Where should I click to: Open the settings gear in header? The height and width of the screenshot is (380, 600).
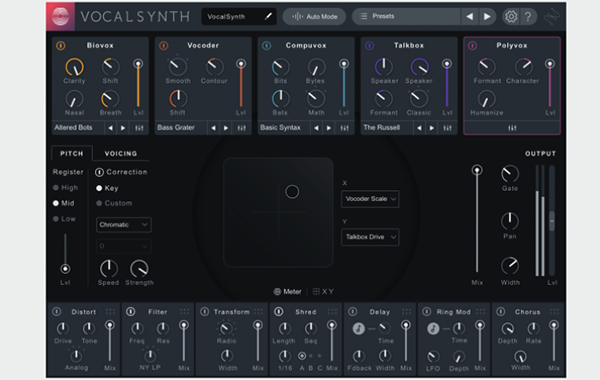click(511, 16)
